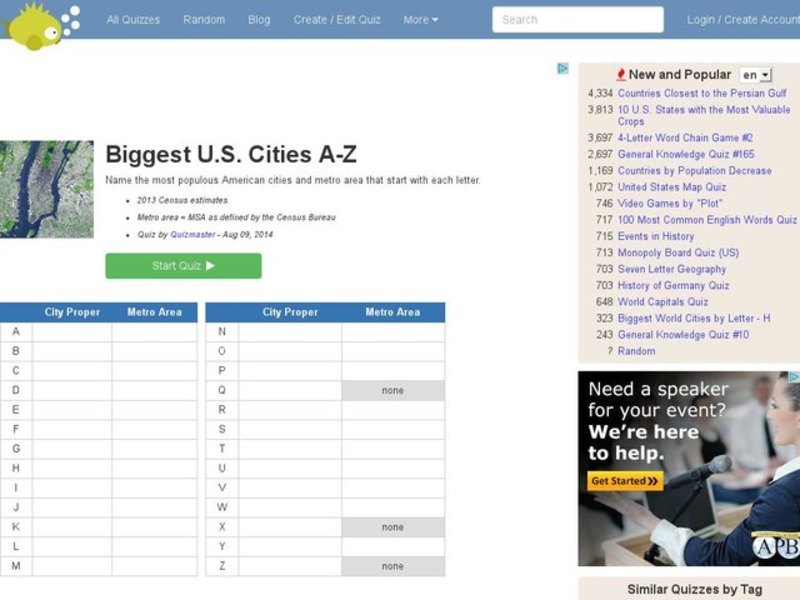Open the language selector showing en

click(755, 74)
